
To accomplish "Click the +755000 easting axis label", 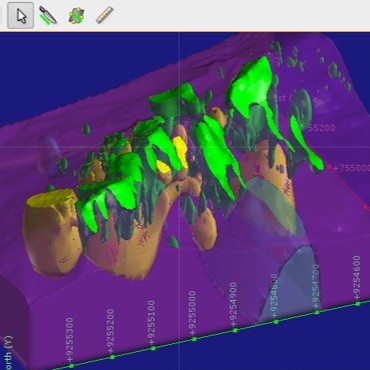I will [x=351, y=168].
